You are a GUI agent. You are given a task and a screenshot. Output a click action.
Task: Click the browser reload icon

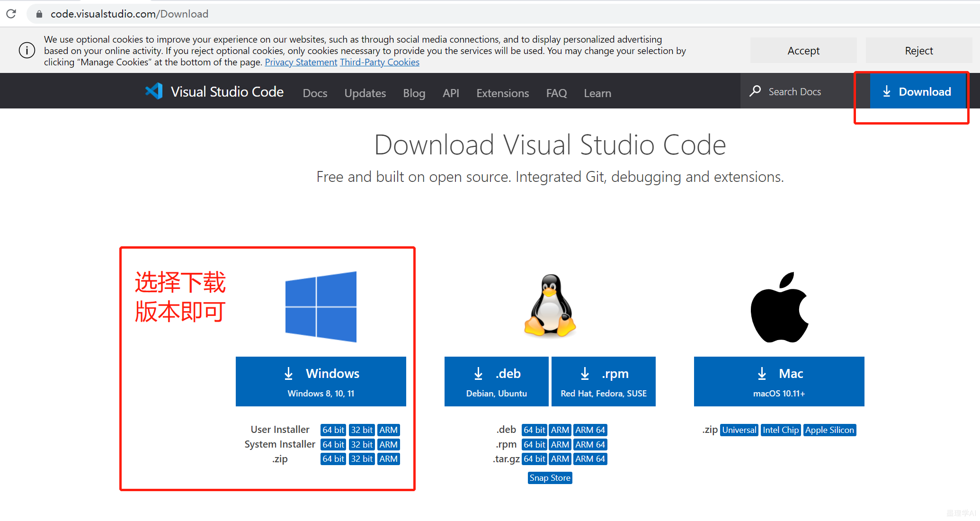(x=11, y=14)
